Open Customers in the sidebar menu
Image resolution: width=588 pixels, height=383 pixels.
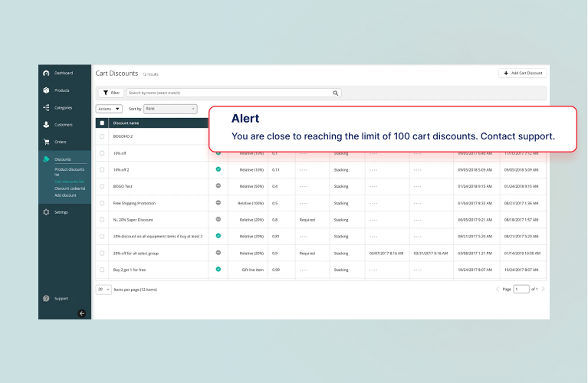point(64,125)
